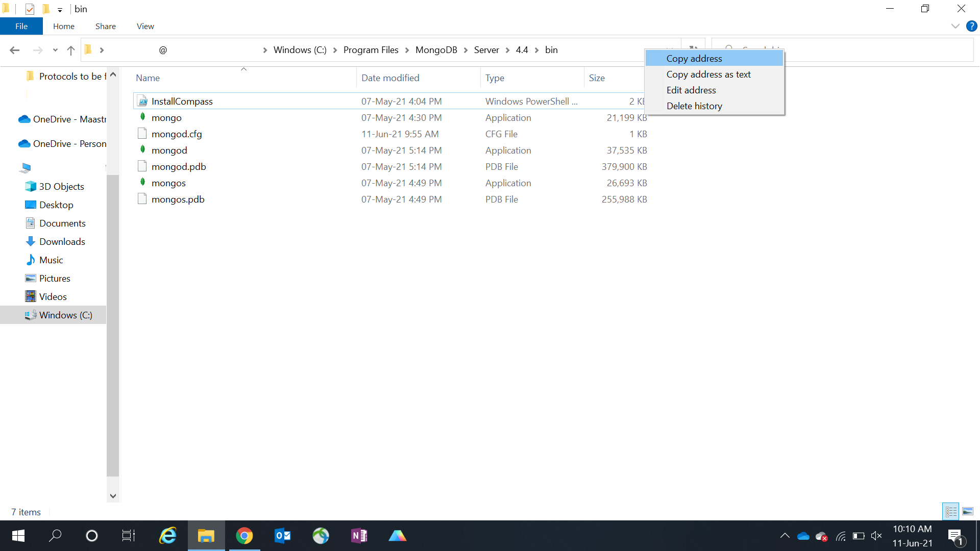Expand the ribbon with chevron

coord(955,26)
